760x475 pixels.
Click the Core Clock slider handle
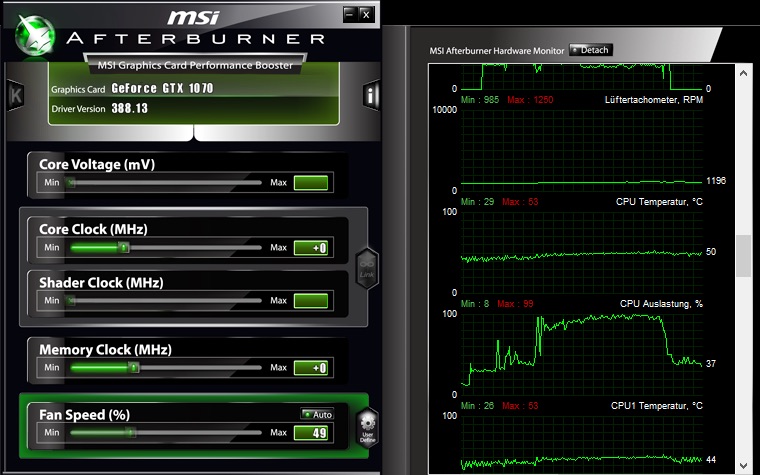click(x=124, y=248)
